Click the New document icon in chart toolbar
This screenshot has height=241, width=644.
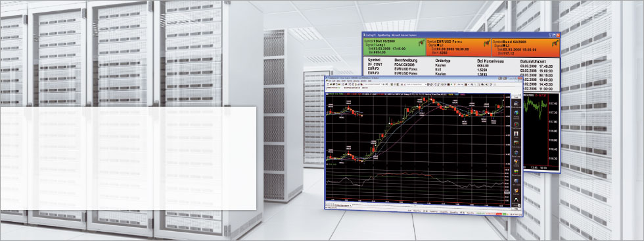pos(328,84)
